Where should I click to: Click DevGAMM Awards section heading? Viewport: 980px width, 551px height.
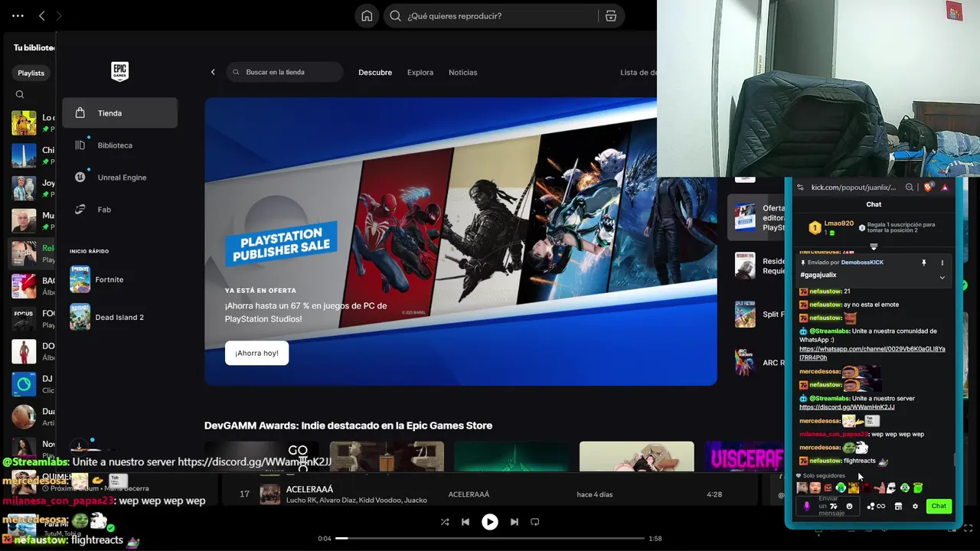[348, 425]
